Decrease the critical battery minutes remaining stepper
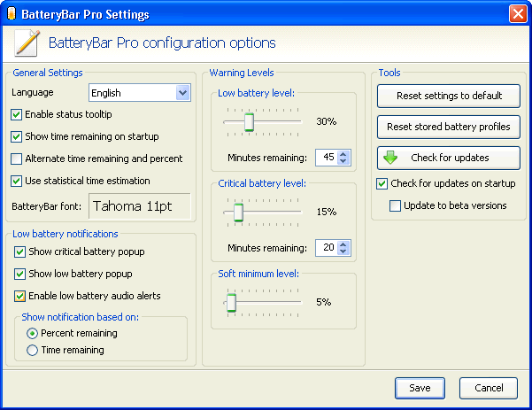Image resolution: width=532 pixels, height=410 pixels. [343, 251]
